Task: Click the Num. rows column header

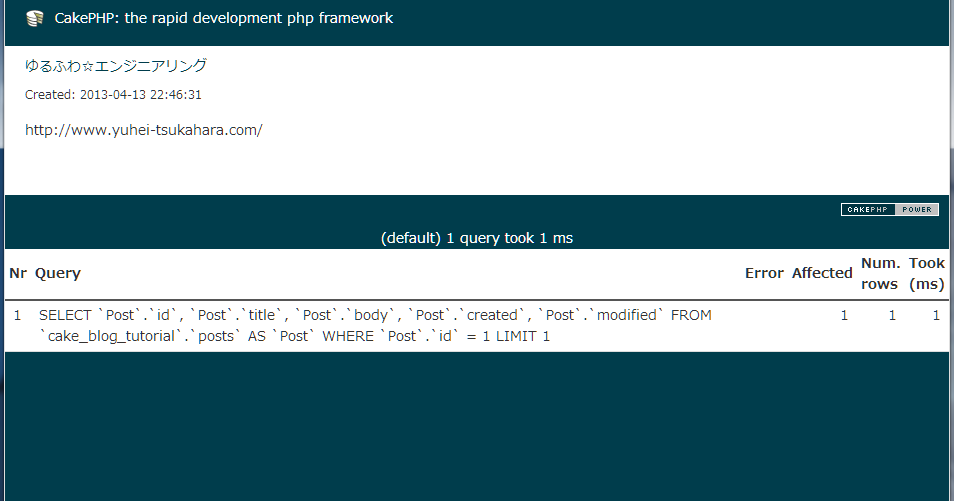Action: 880,273
